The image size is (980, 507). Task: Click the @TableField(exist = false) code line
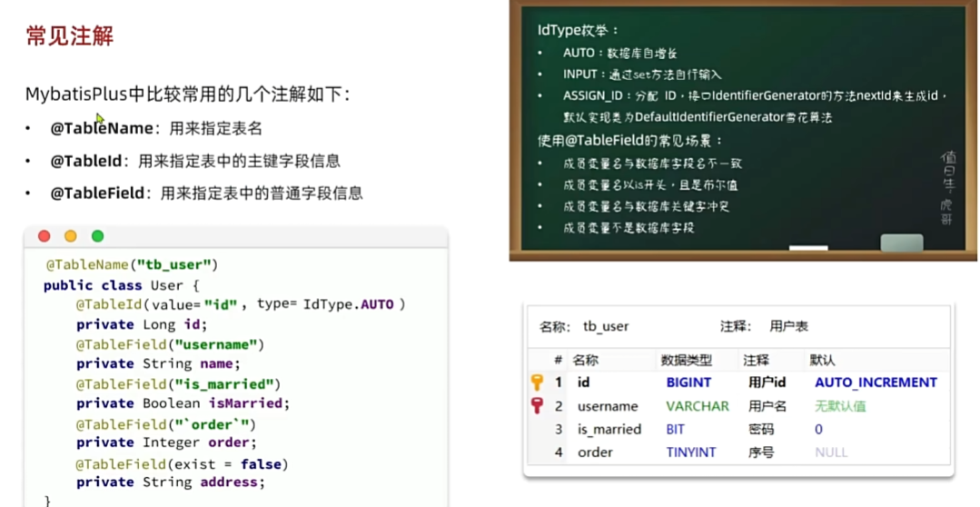[182, 464]
